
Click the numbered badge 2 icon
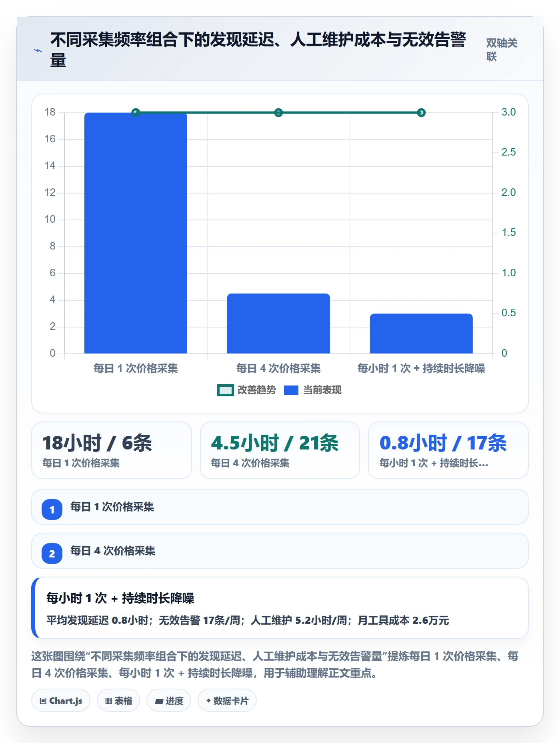(x=52, y=553)
